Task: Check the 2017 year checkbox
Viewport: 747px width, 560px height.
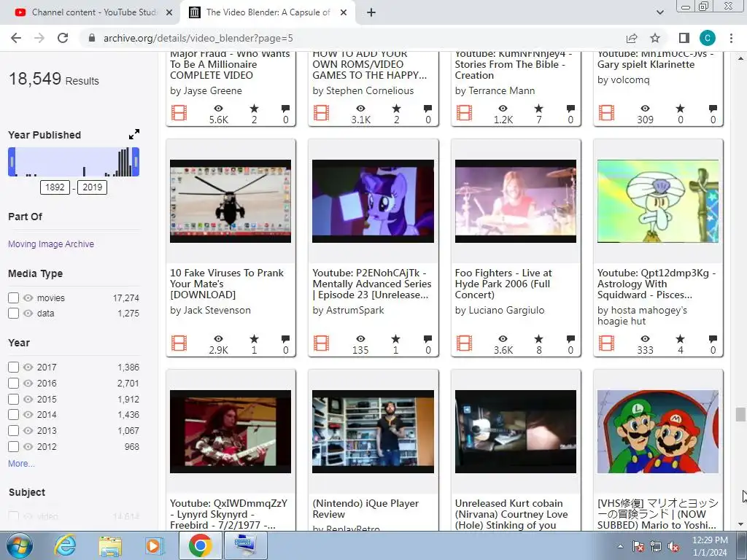Action: (13, 367)
